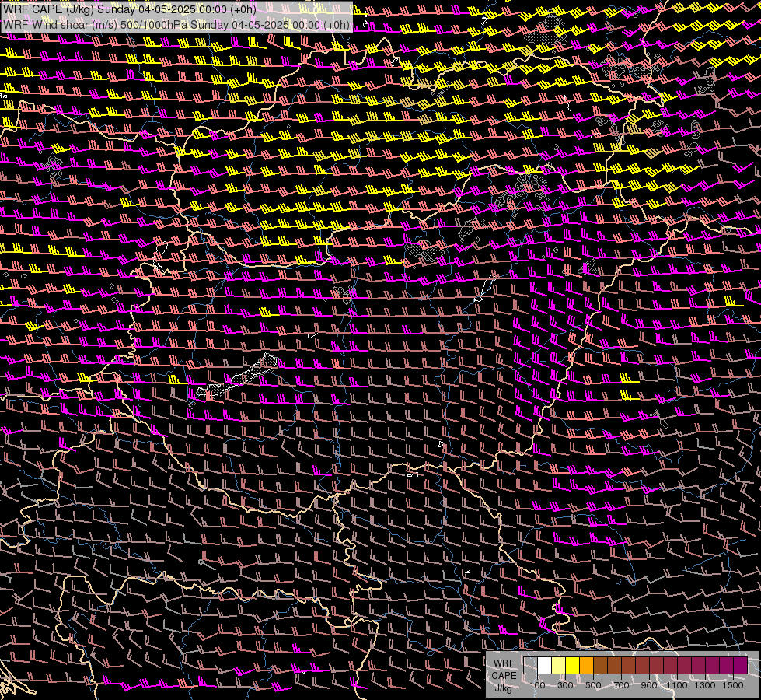Click the legend label WRF
The width and height of the screenshot is (761, 700).
click(504, 663)
